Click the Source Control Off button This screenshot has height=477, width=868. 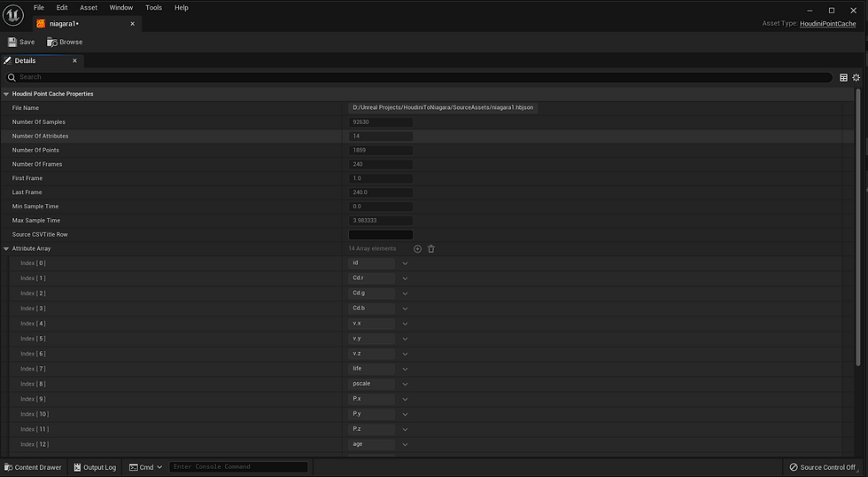[x=823, y=467]
